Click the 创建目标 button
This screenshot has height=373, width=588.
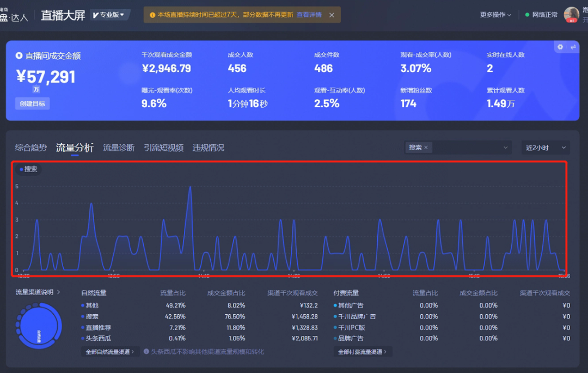pyautogui.click(x=32, y=103)
